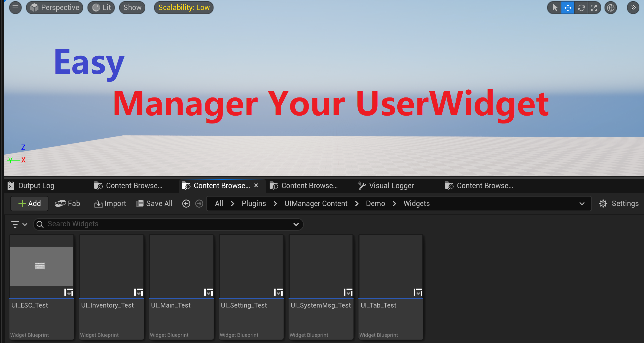This screenshot has height=343, width=644.
Task: Click the Import button
Action: 110,204
